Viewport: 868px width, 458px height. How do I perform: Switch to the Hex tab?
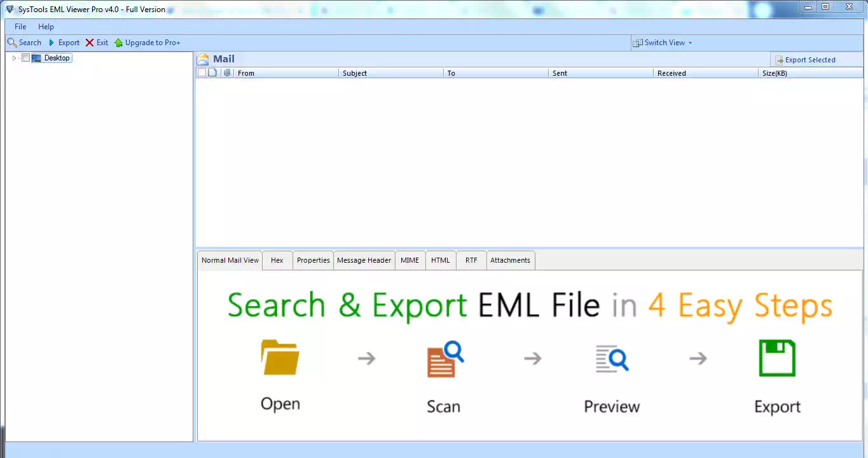[277, 260]
